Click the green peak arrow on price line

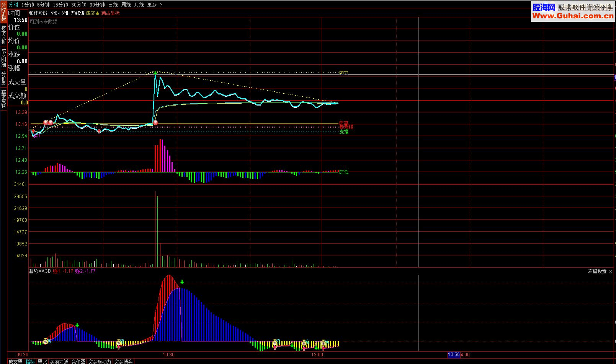click(x=155, y=72)
